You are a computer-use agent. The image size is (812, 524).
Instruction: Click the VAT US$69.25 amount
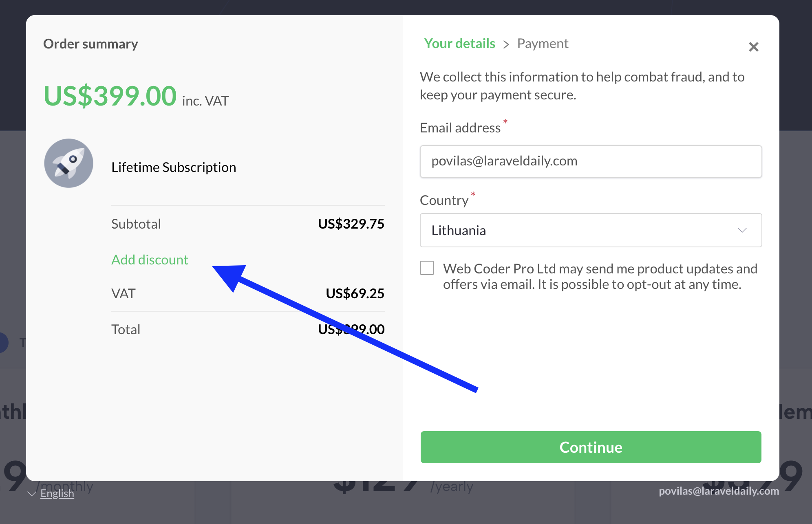point(355,293)
